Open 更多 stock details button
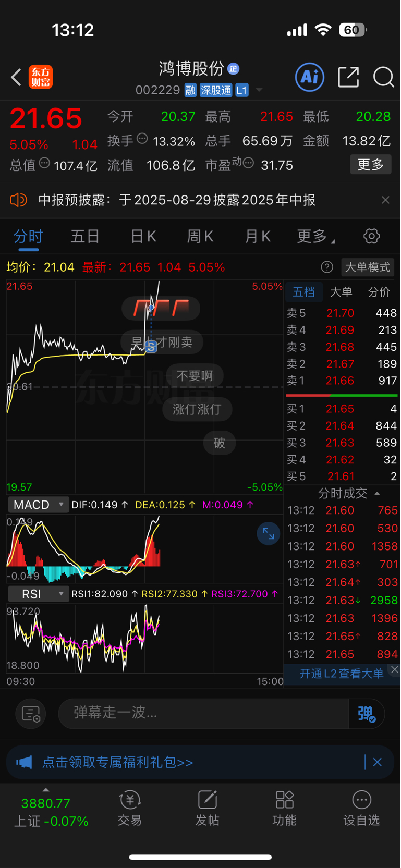This screenshot has height=868, width=401. pyautogui.click(x=371, y=165)
